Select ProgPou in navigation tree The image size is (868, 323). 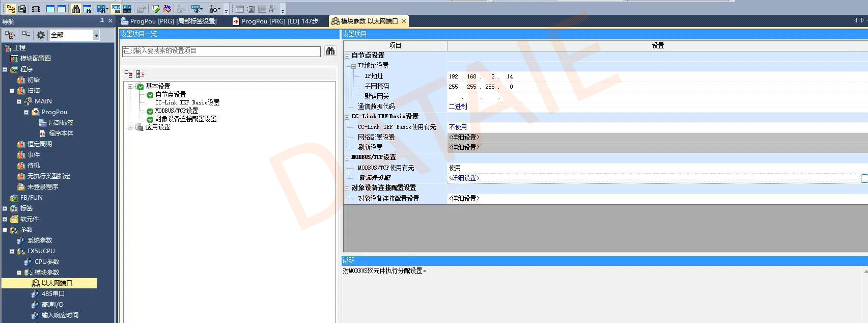click(x=54, y=112)
